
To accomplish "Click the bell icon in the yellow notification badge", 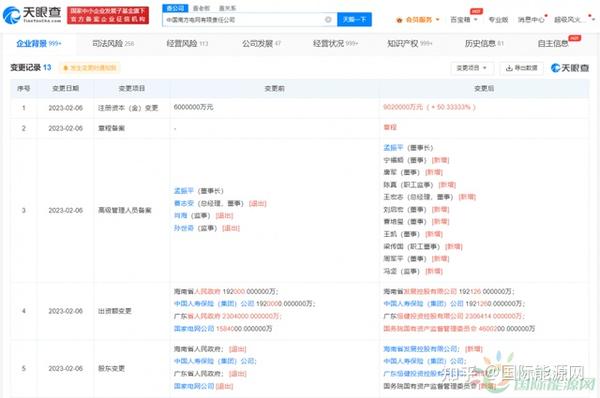I will click(66, 68).
